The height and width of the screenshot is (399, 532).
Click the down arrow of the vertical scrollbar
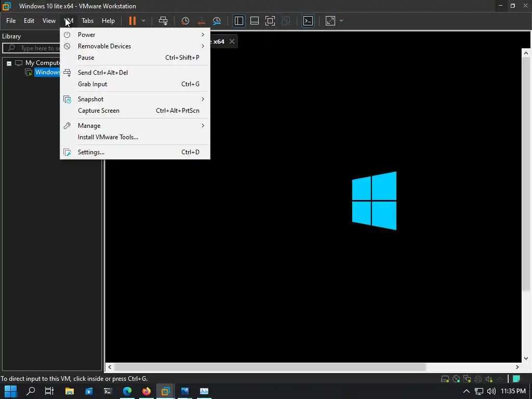(526, 358)
